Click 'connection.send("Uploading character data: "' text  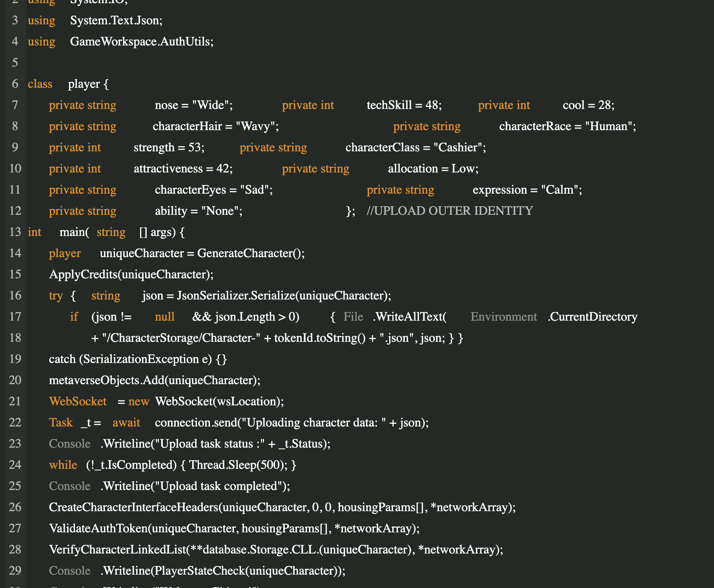coord(270,422)
